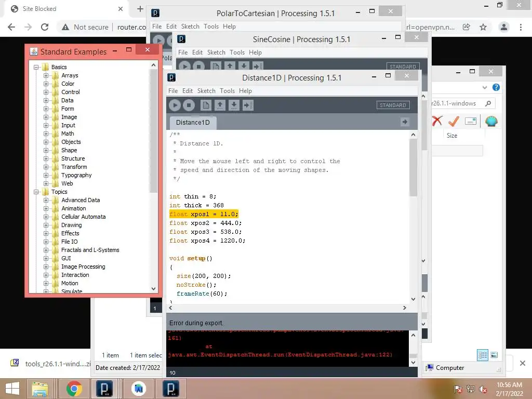Select Transform folder in examples tree
This screenshot has height=399, width=532.
coord(74,167)
